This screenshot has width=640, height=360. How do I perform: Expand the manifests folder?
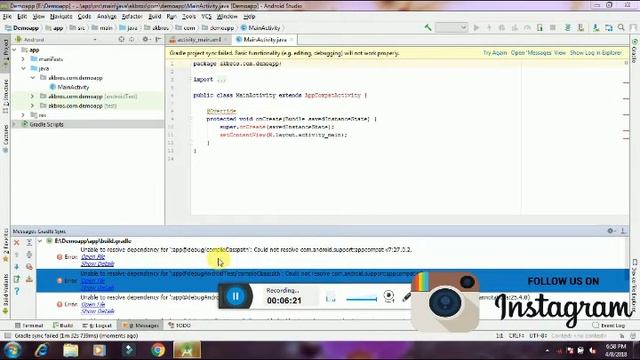[x=23, y=59]
